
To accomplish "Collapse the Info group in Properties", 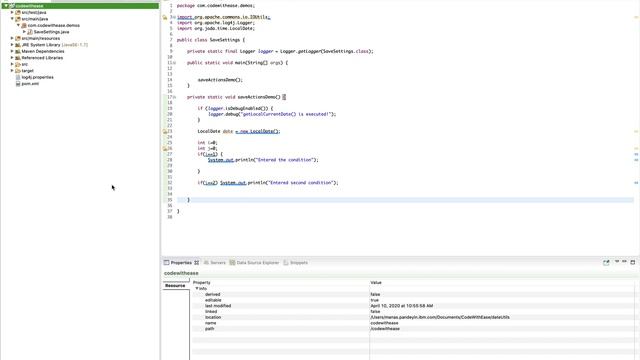I will click(197, 289).
